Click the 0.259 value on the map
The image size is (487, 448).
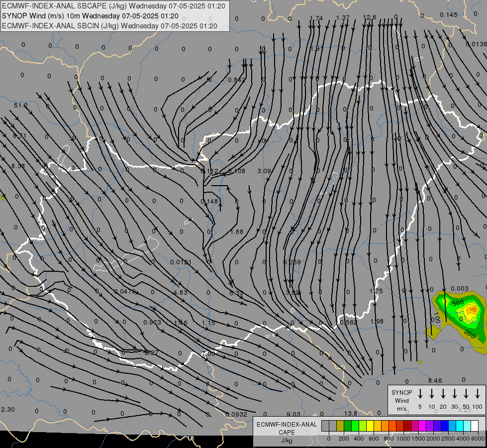[292, 262]
